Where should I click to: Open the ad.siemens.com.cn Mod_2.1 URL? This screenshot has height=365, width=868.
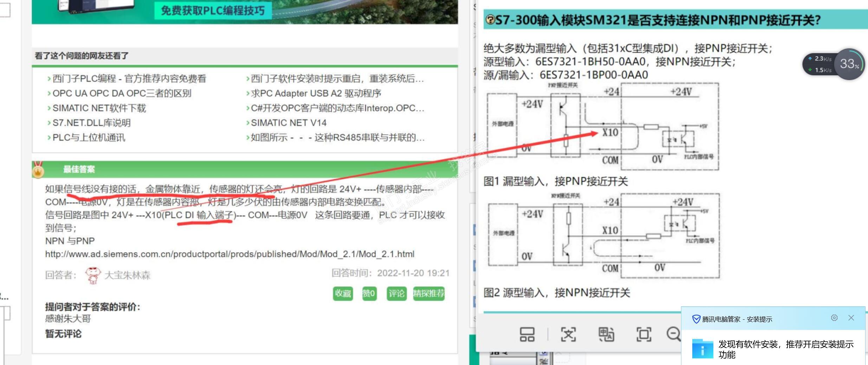230,254
